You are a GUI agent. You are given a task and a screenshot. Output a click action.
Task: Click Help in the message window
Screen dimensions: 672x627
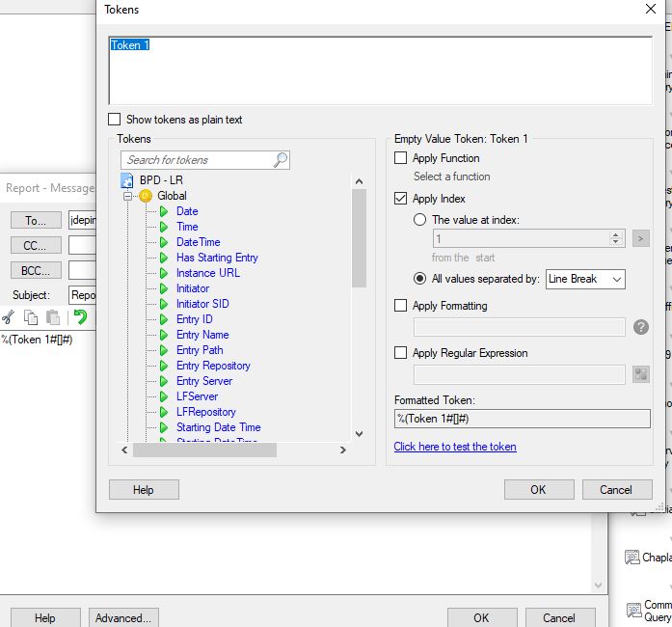pos(45,618)
